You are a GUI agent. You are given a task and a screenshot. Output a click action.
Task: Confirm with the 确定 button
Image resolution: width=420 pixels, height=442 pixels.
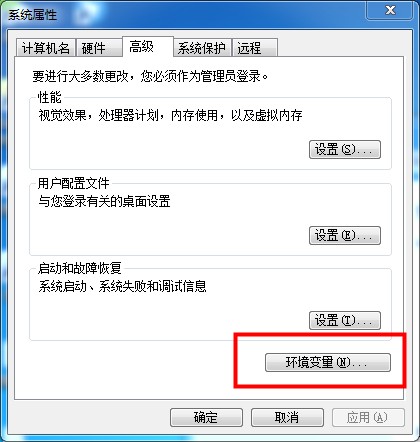[206, 417]
